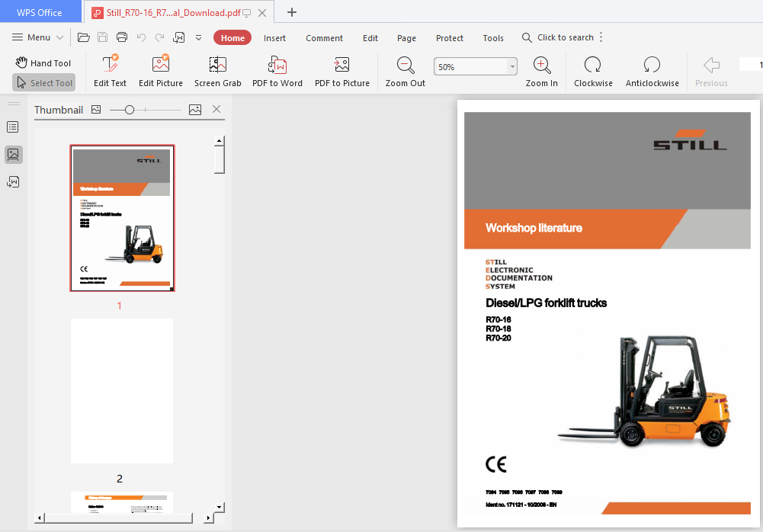
Task: Click the thumbnail vertical scrollbar handle
Action: [220, 159]
